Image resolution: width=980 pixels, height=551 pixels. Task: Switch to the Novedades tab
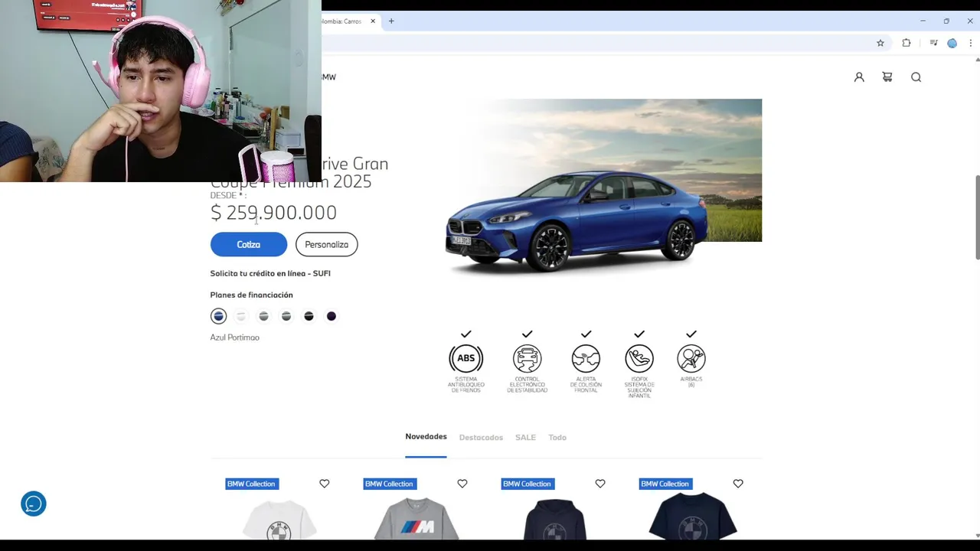point(426,436)
